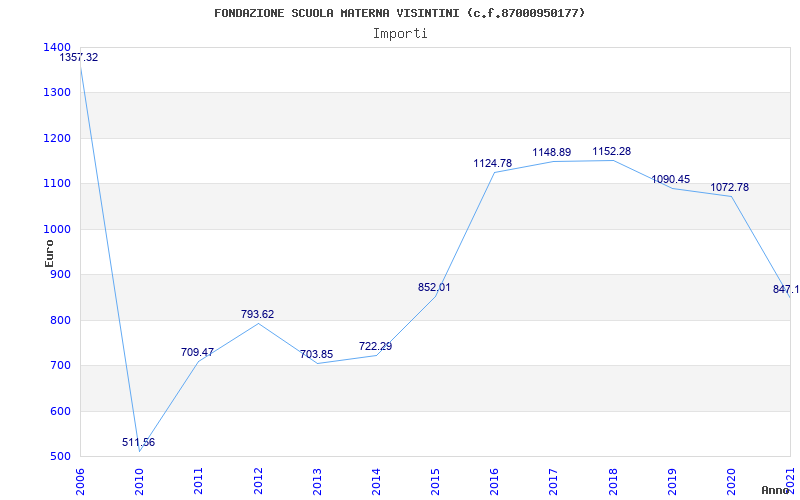Click the Importi subtitle
This screenshot has height=500, width=800.
400,34
